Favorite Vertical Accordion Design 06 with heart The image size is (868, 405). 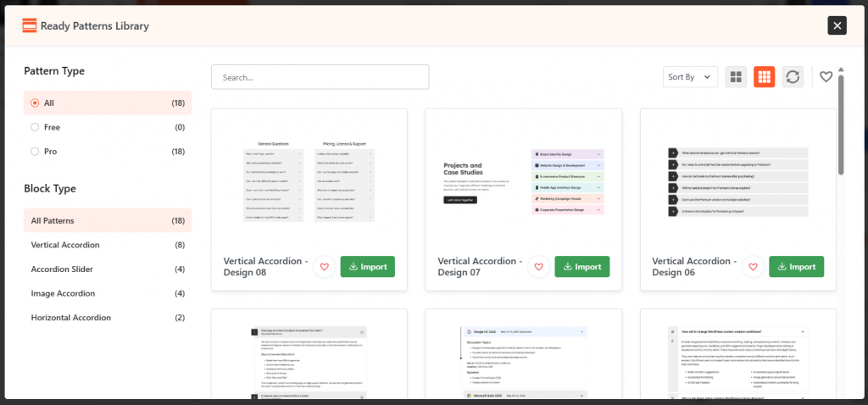(753, 267)
